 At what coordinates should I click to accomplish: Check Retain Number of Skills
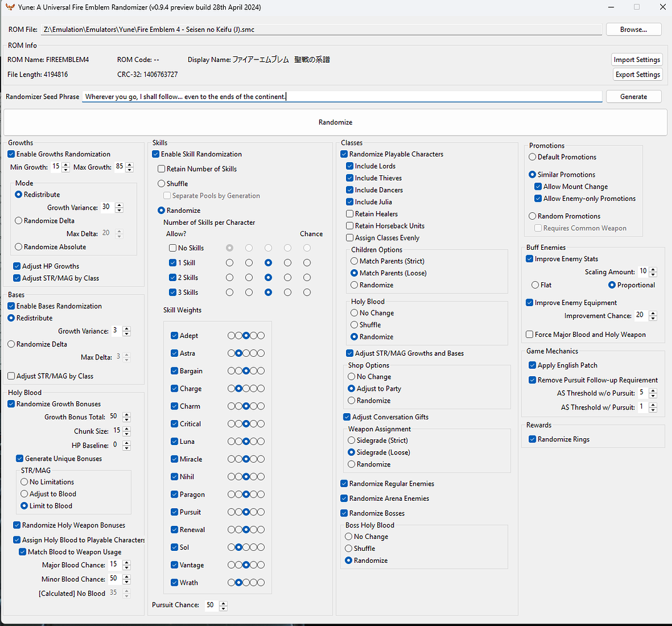pos(161,168)
